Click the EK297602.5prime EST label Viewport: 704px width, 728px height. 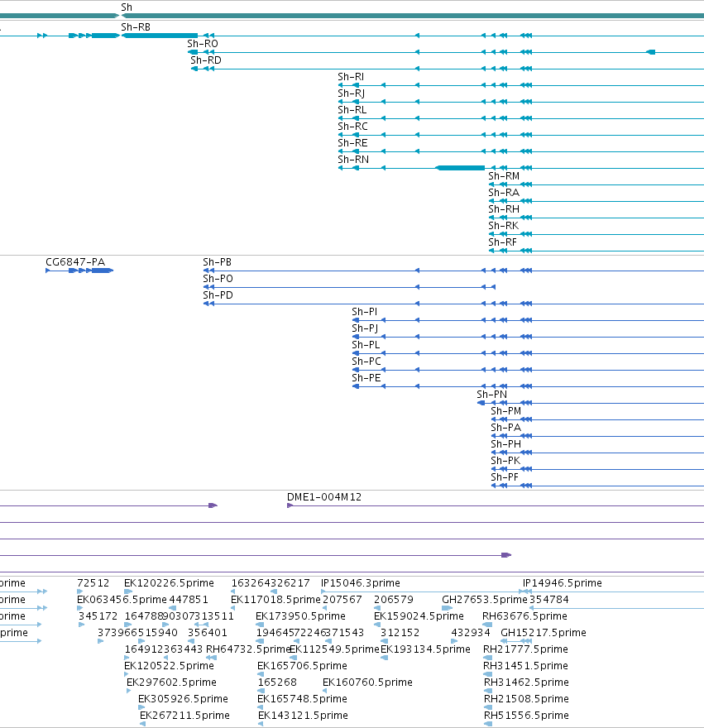[171, 682]
